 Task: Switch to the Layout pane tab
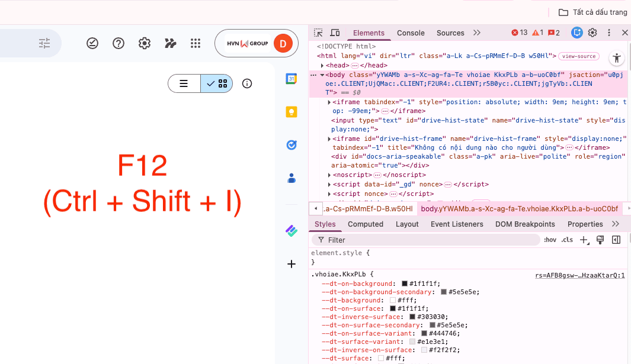(x=407, y=224)
